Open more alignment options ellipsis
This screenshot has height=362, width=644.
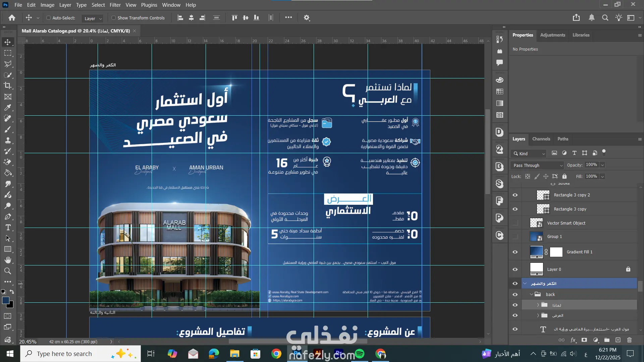[x=288, y=17]
